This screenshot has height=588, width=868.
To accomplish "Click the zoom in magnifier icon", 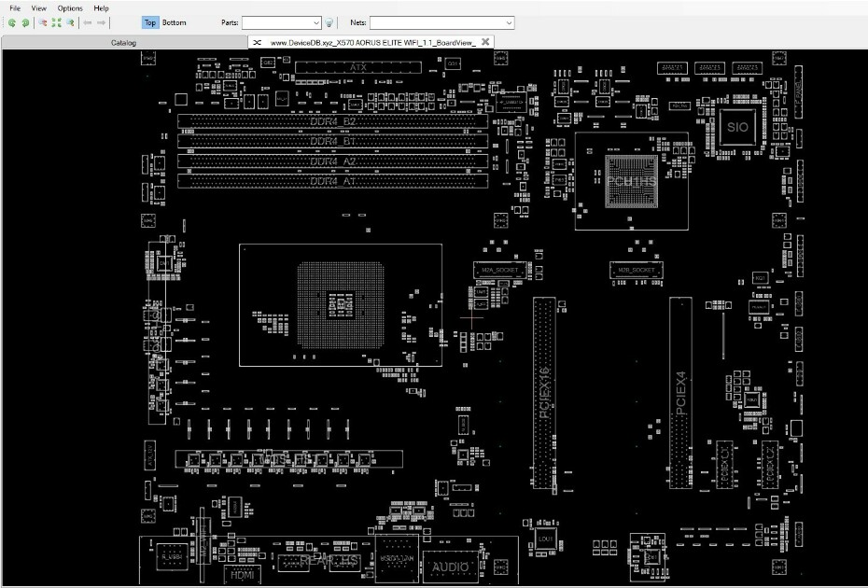I will (x=70, y=22).
